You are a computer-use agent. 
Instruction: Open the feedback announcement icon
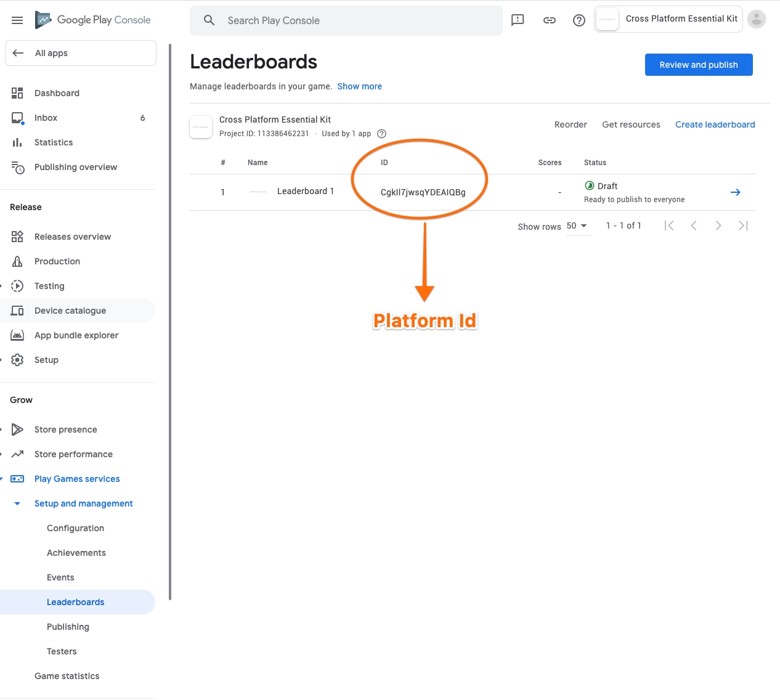pos(518,20)
